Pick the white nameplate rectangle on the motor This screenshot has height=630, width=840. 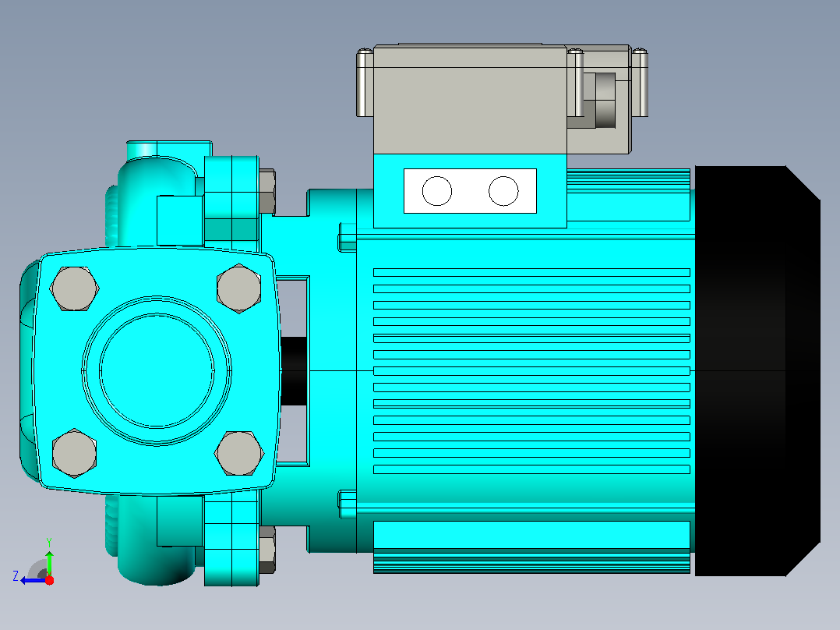point(470,191)
